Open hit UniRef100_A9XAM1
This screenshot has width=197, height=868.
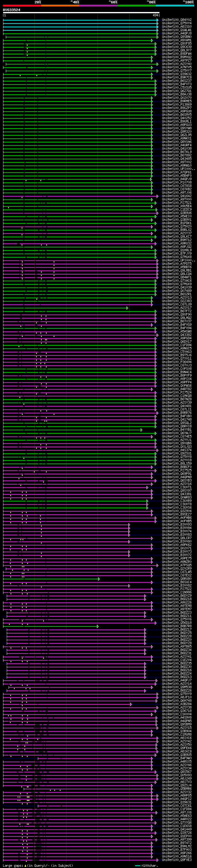click(177, 40)
